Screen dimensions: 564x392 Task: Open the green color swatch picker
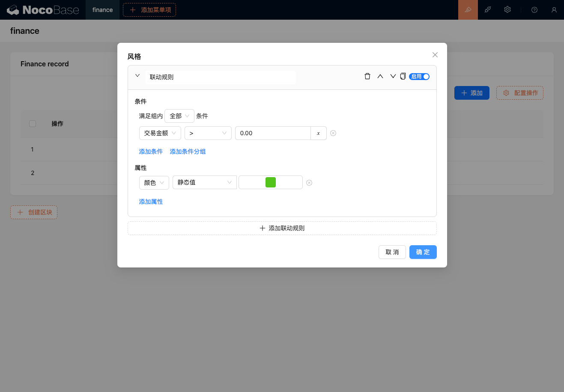271,183
